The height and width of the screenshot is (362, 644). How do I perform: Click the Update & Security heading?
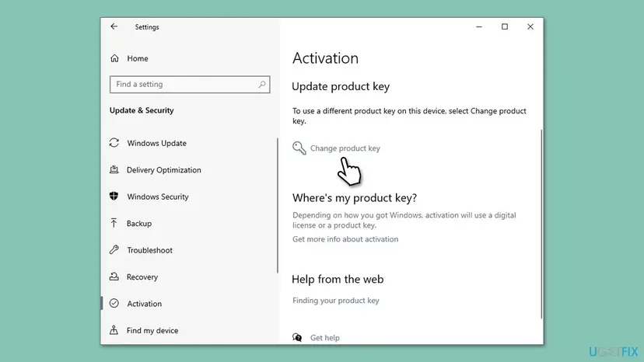pyautogui.click(x=142, y=110)
